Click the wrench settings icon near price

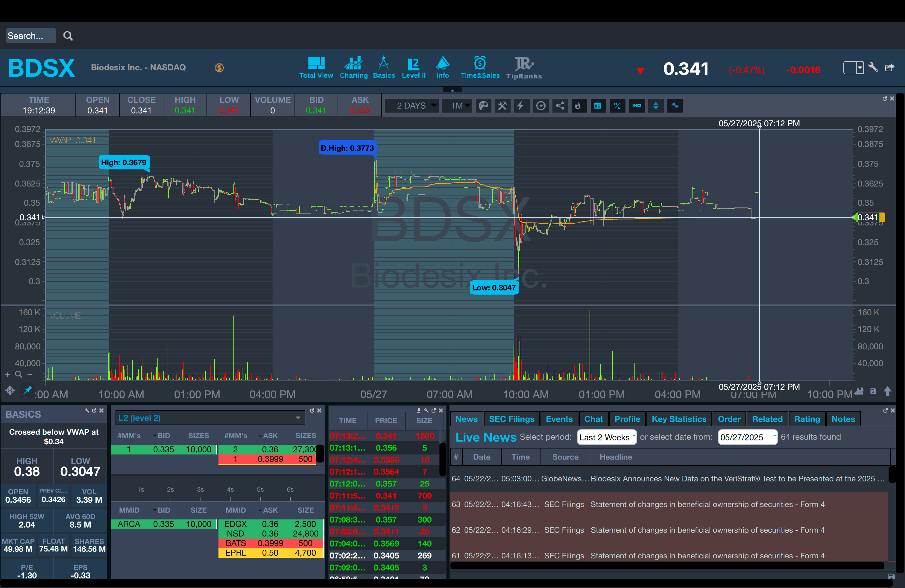[x=873, y=68]
